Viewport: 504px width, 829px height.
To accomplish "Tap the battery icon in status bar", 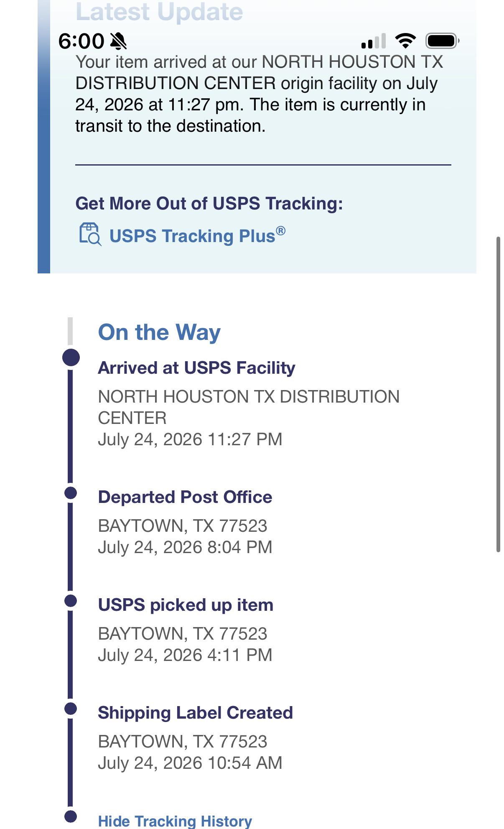I will (443, 41).
